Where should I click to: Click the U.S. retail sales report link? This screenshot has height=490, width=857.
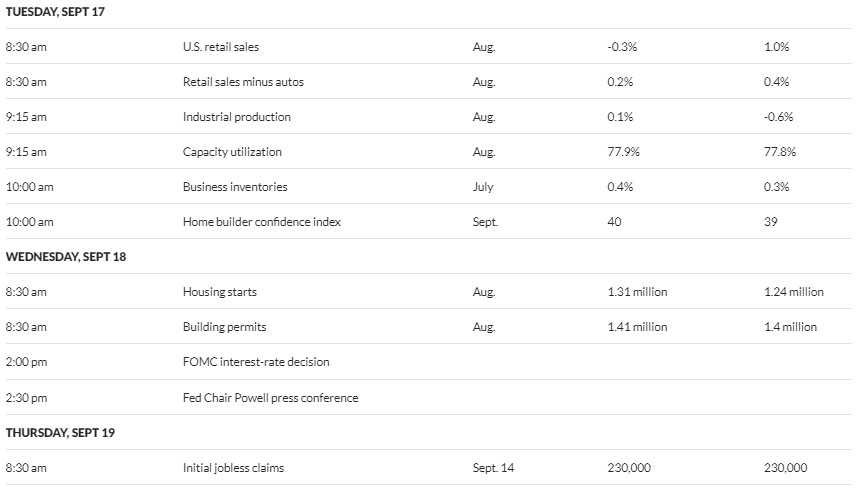[221, 47]
